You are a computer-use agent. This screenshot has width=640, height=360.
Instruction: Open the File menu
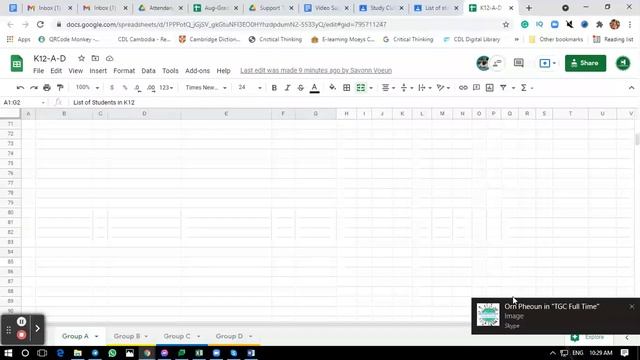point(38,71)
